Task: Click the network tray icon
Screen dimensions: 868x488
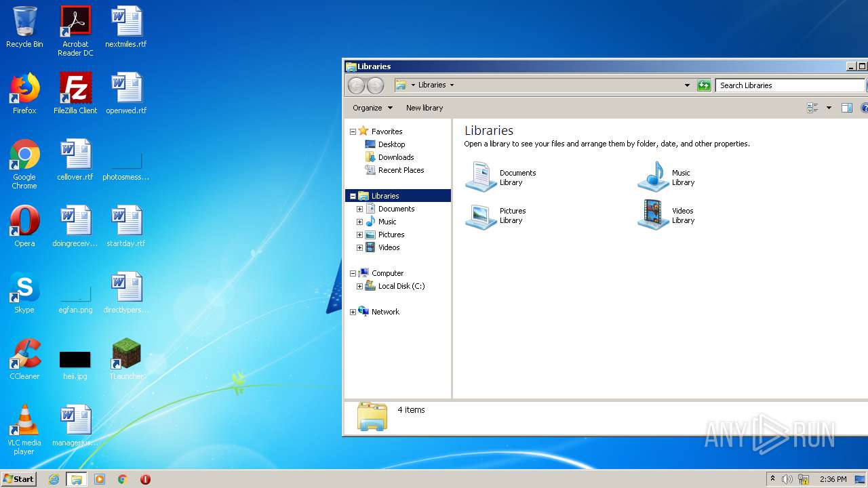Action: pos(803,479)
